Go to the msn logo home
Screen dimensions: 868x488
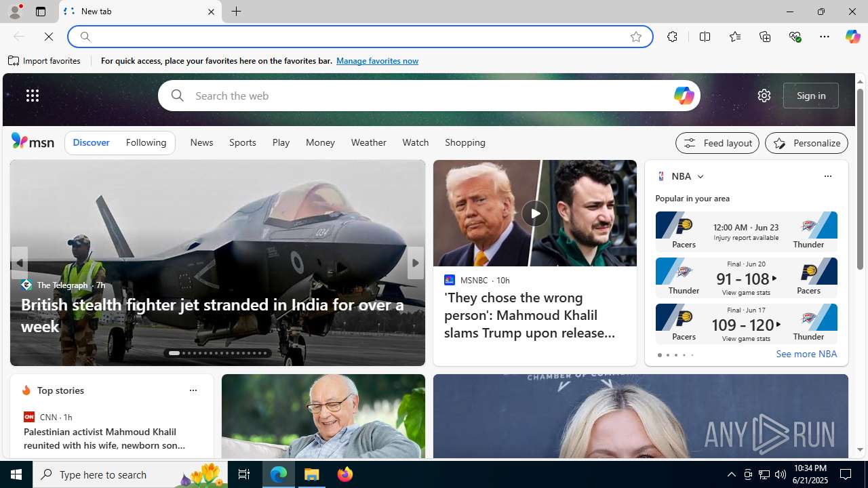(33, 141)
